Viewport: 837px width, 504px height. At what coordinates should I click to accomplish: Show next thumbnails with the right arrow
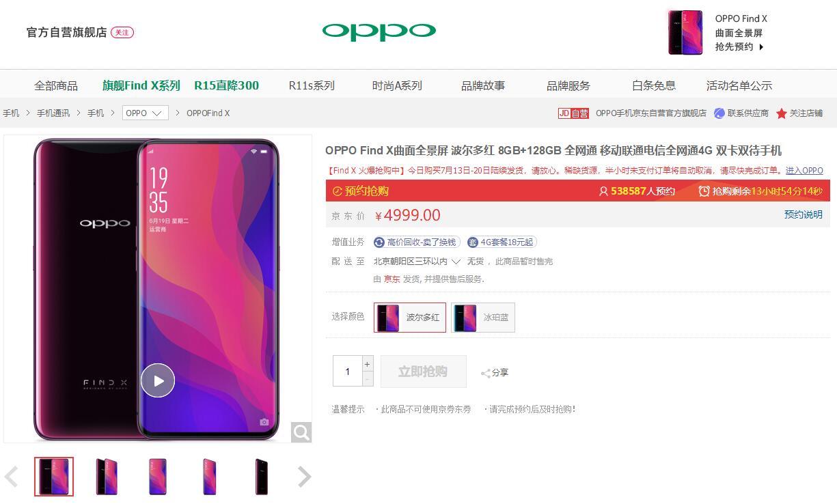click(305, 477)
